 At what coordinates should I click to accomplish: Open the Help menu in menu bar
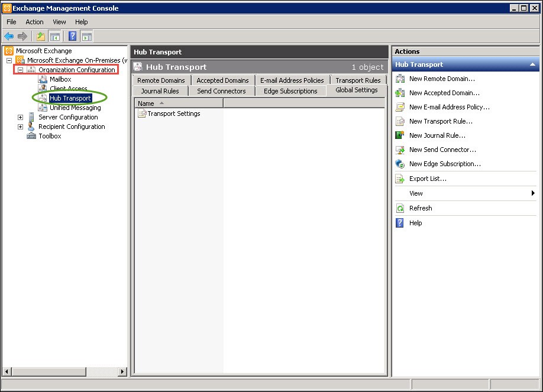tap(82, 22)
